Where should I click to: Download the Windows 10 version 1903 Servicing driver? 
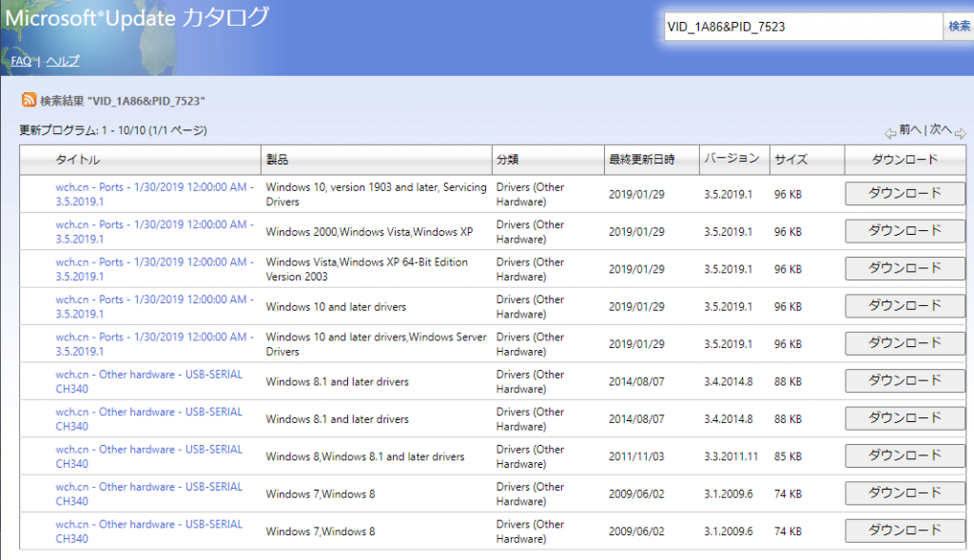pos(905,194)
